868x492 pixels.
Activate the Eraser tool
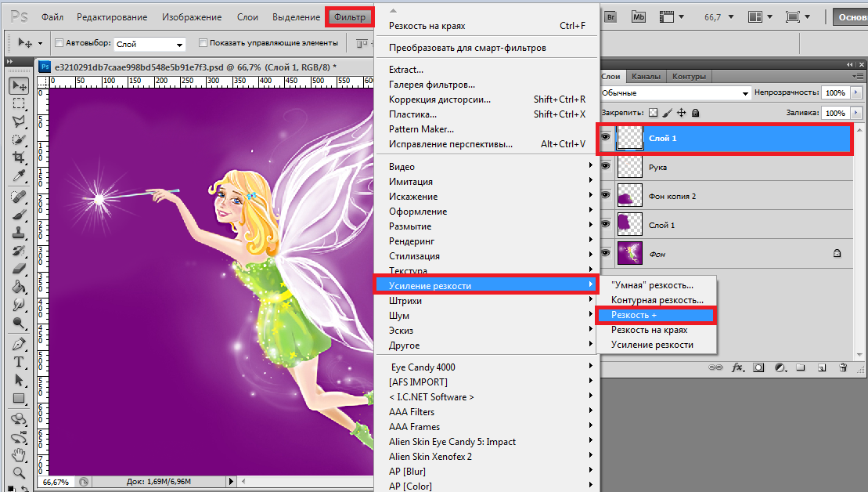click(19, 269)
